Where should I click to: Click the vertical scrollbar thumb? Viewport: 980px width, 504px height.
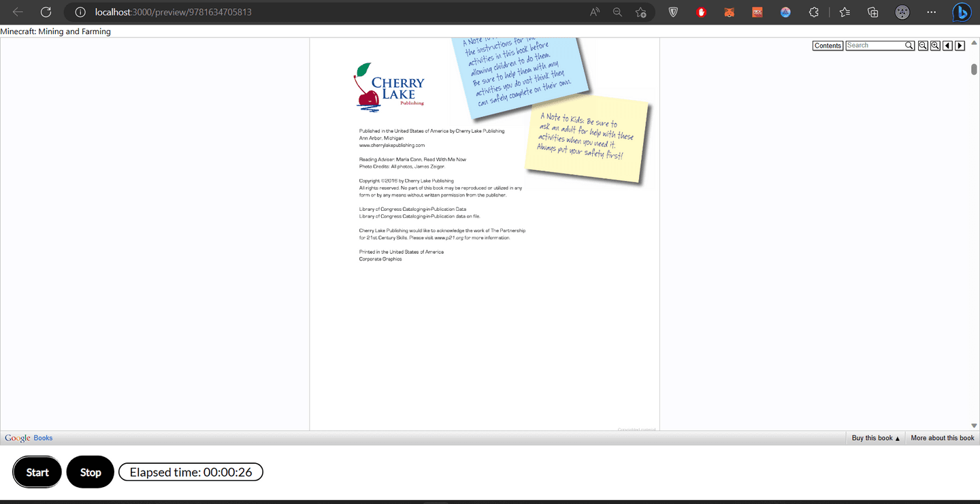tap(974, 69)
